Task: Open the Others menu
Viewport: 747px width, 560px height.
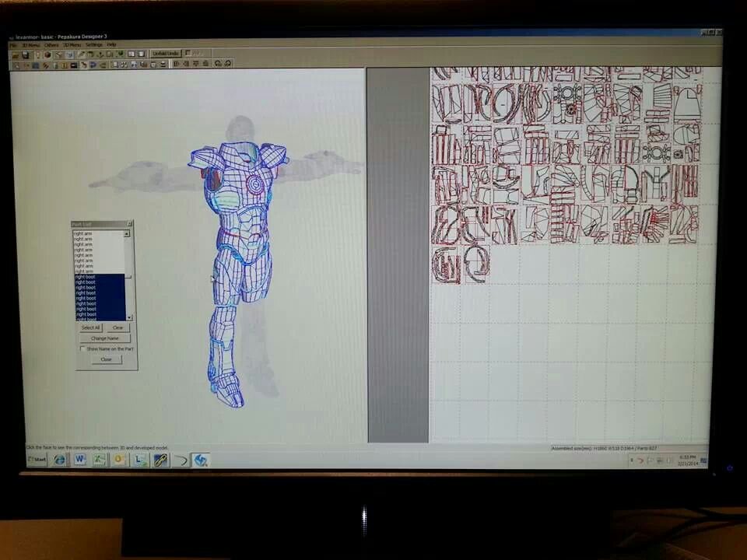Action: [51, 45]
